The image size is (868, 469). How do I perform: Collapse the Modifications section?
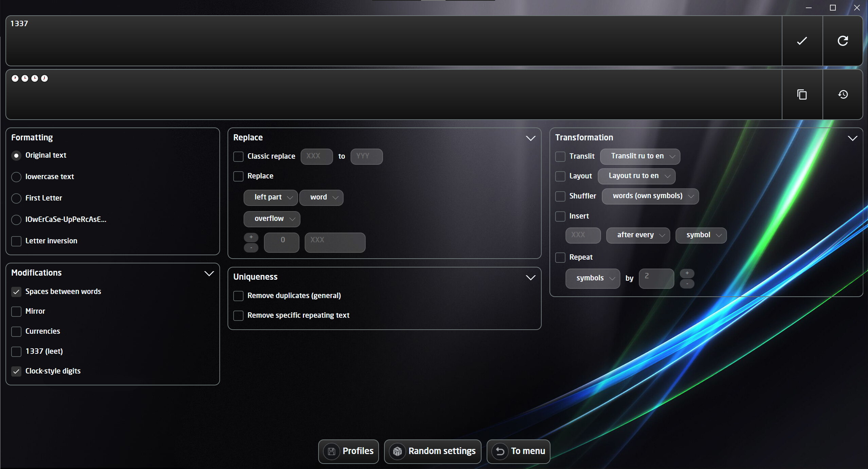pos(209,273)
